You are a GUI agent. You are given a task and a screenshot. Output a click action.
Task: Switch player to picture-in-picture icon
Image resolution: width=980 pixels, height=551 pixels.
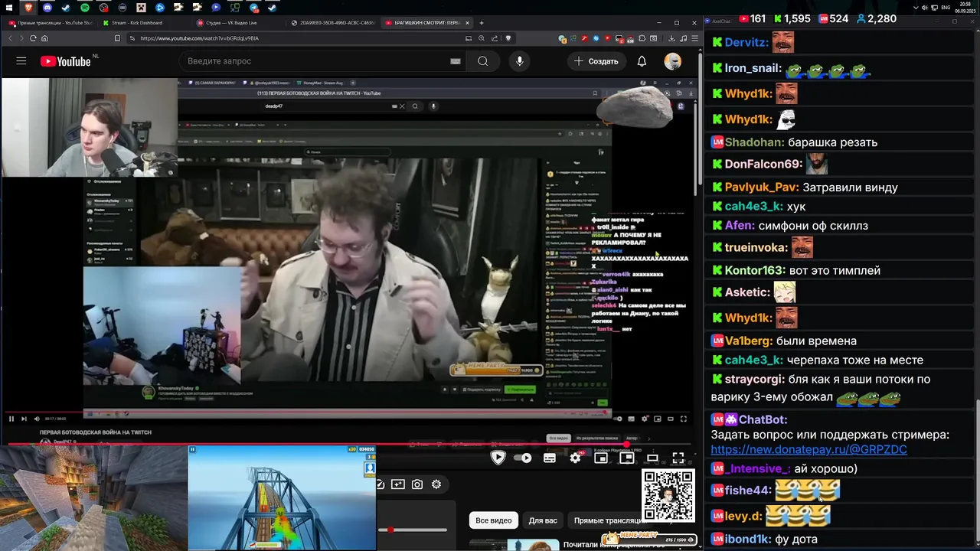click(627, 458)
